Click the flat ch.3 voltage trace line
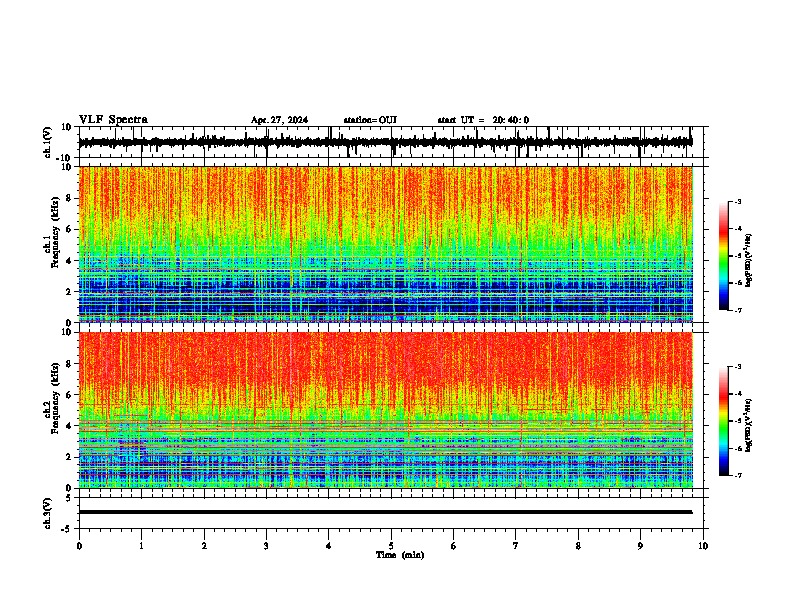792x612 pixels. tap(385, 512)
